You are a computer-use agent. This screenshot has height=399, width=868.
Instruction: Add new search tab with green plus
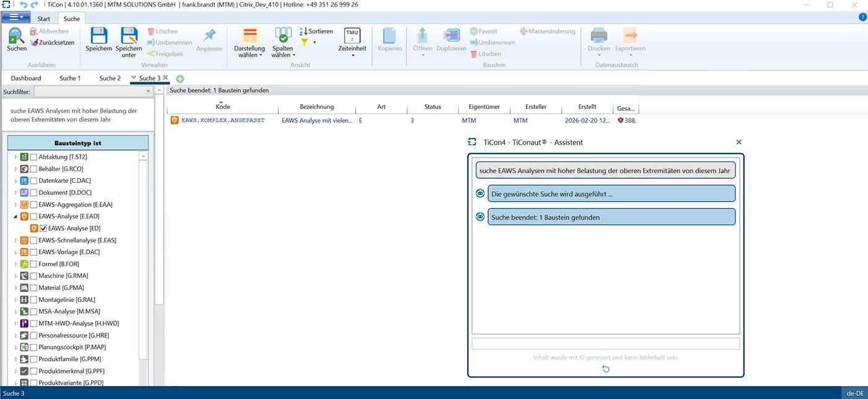[180, 79]
